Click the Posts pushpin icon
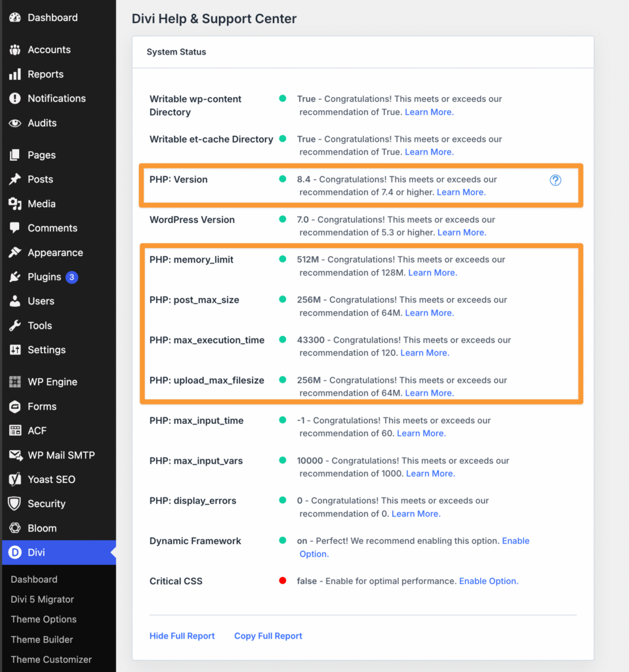The height and width of the screenshot is (672, 629). coord(15,179)
